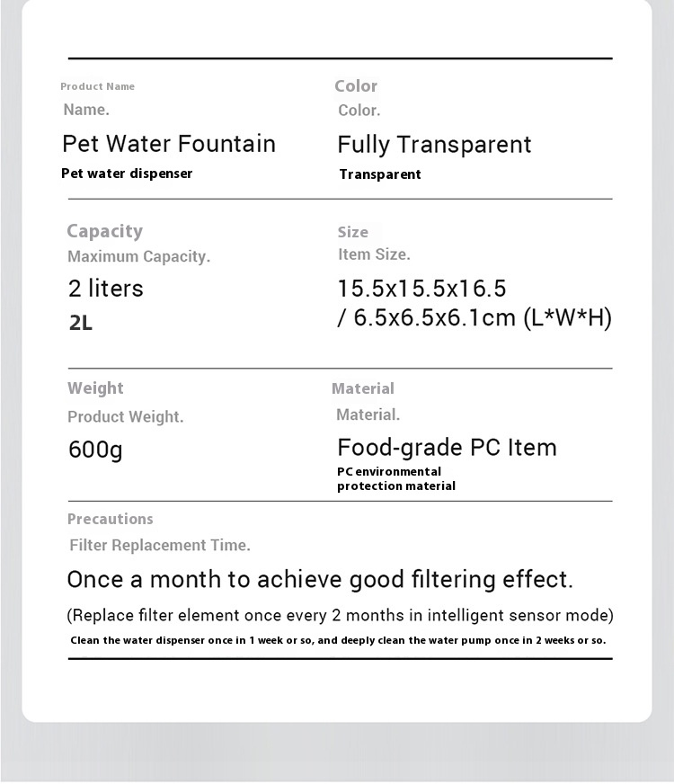Click the gray "Material" heading
This screenshot has width=674, height=784.
363,388
